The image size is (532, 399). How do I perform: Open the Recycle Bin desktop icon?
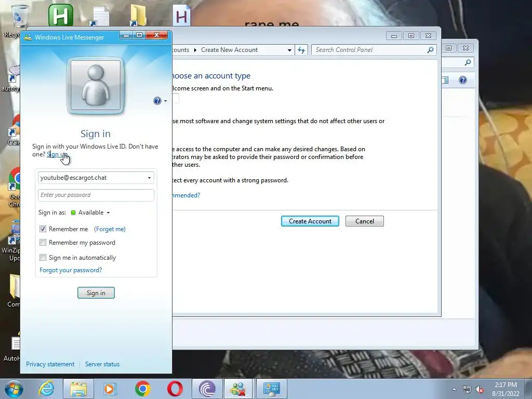pos(19,16)
